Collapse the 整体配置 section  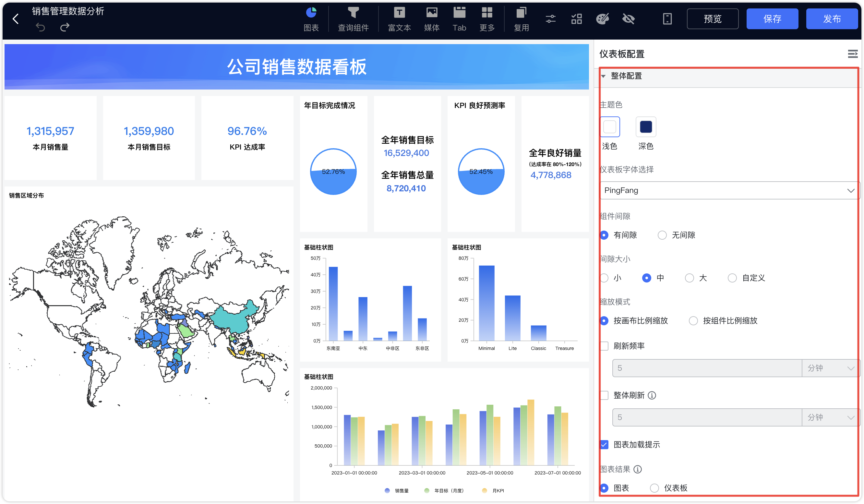pos(604,76)
